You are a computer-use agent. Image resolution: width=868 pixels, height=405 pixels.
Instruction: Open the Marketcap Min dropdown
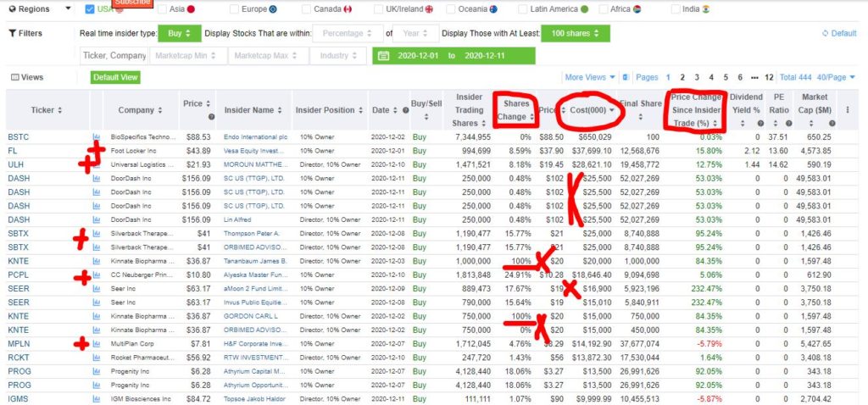(189, 56)
